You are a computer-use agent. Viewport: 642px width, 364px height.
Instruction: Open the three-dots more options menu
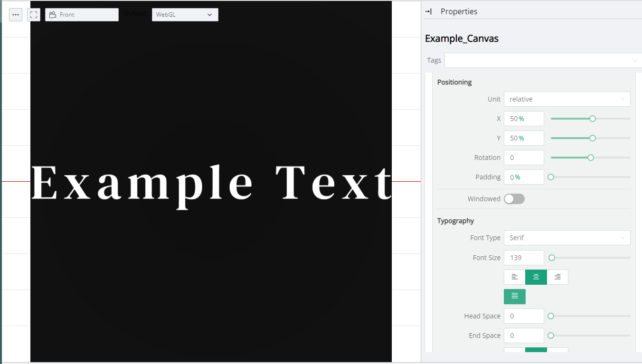[16, 15]
